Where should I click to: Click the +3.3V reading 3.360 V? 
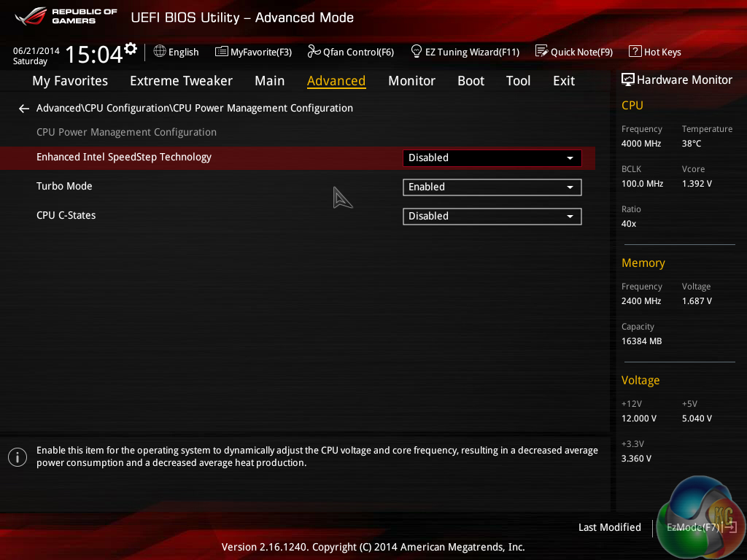pyautogui.click(x=636, y=458)
